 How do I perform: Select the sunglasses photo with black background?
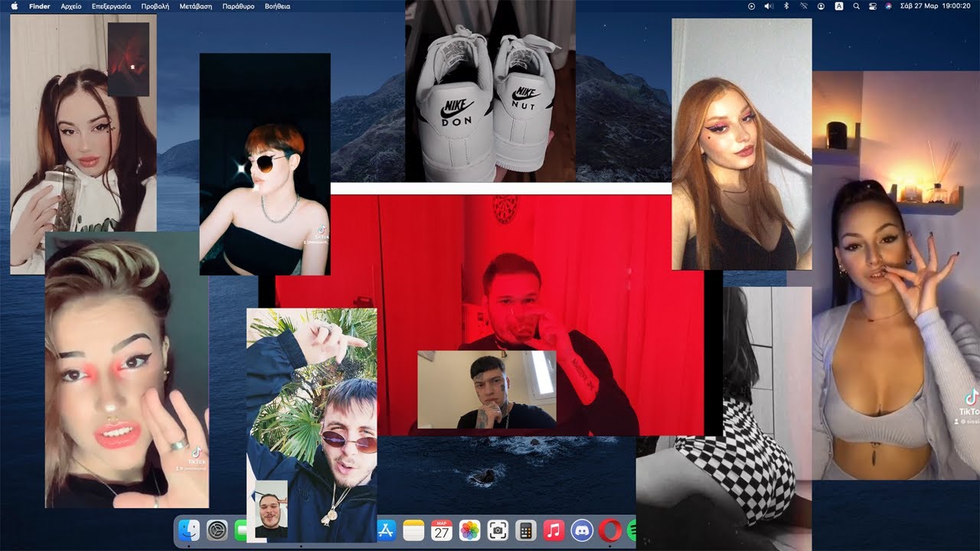265,164
